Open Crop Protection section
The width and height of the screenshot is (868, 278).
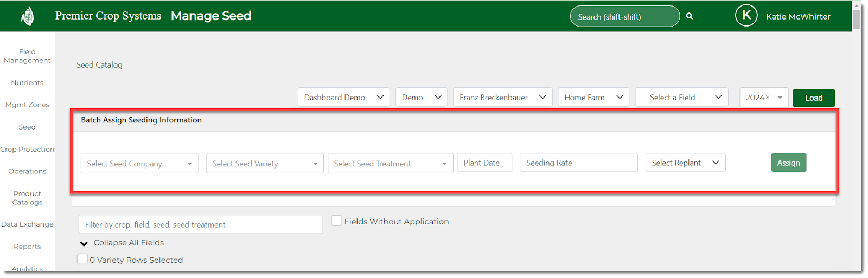tap(27, 149)
